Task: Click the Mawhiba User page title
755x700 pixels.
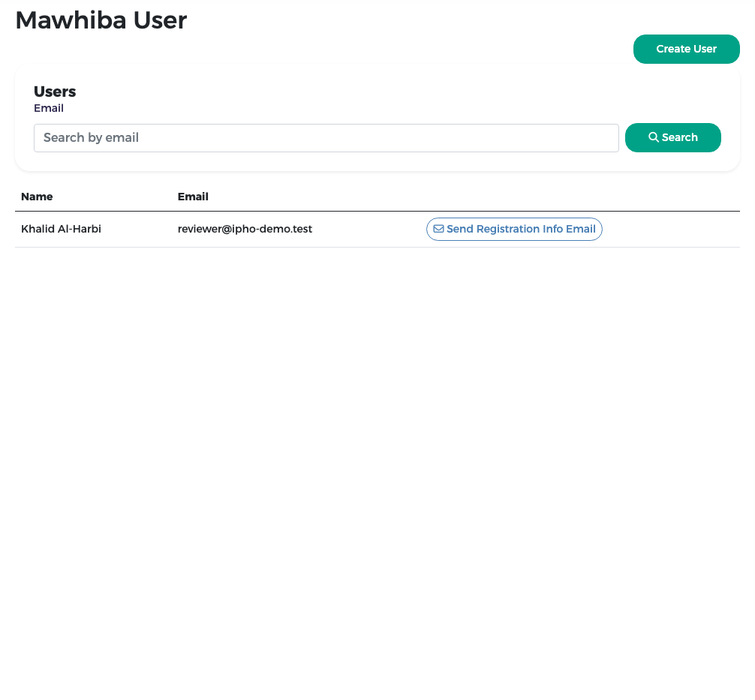Action: click(101, 21)
